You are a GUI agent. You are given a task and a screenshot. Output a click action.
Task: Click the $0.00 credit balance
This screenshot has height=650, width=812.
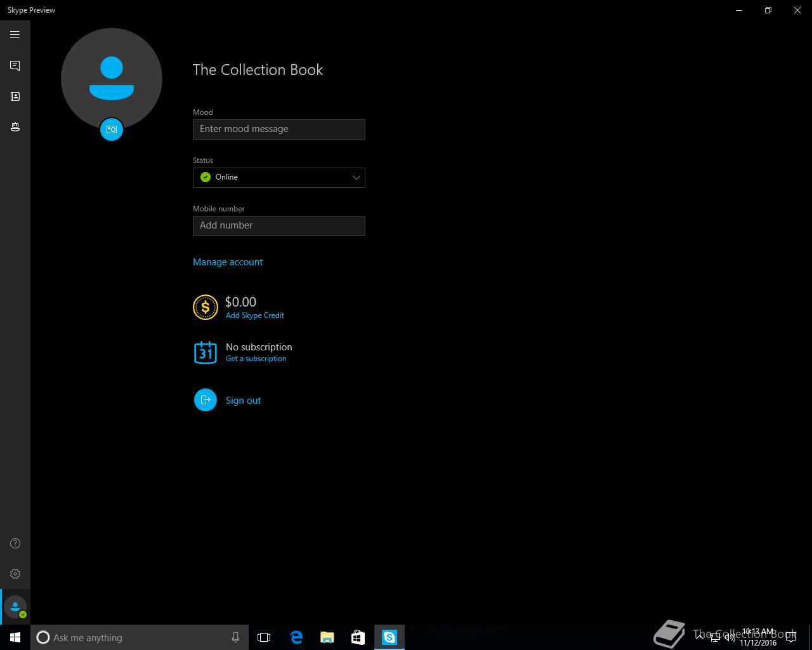pos(240,302)
